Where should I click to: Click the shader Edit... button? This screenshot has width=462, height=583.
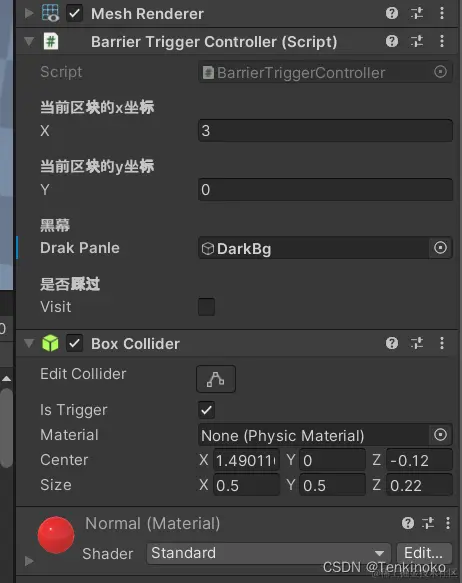pos(424,553)
